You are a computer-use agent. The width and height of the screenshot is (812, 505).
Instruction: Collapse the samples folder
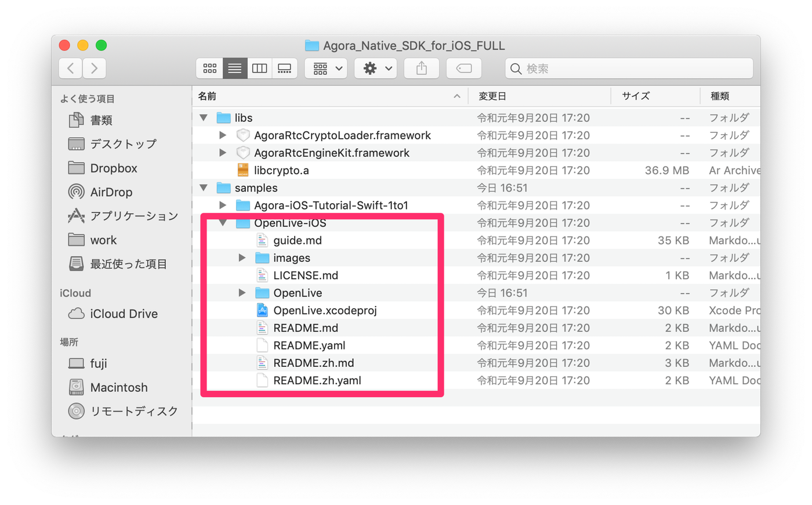click(204, 188)
